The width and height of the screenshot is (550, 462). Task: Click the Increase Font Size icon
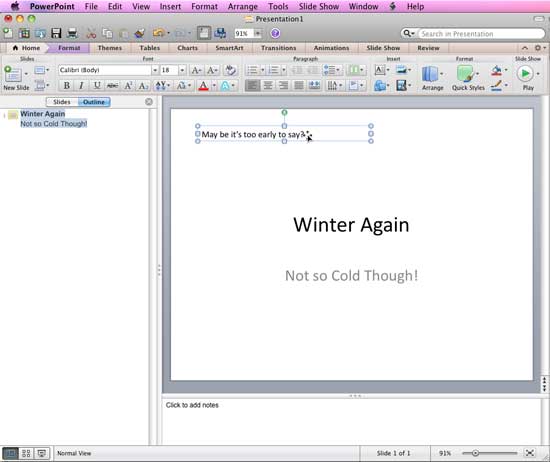(196, 70)
